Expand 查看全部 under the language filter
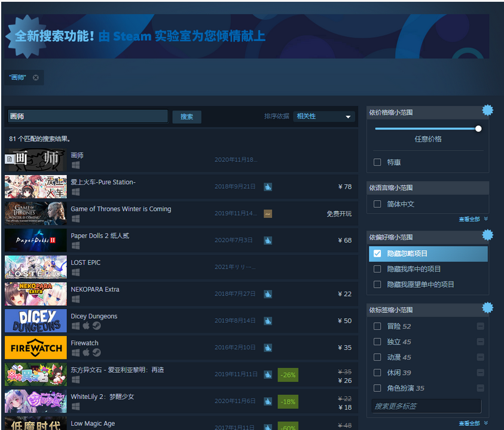This screenshot has height=430, width=504. point(473,219)
